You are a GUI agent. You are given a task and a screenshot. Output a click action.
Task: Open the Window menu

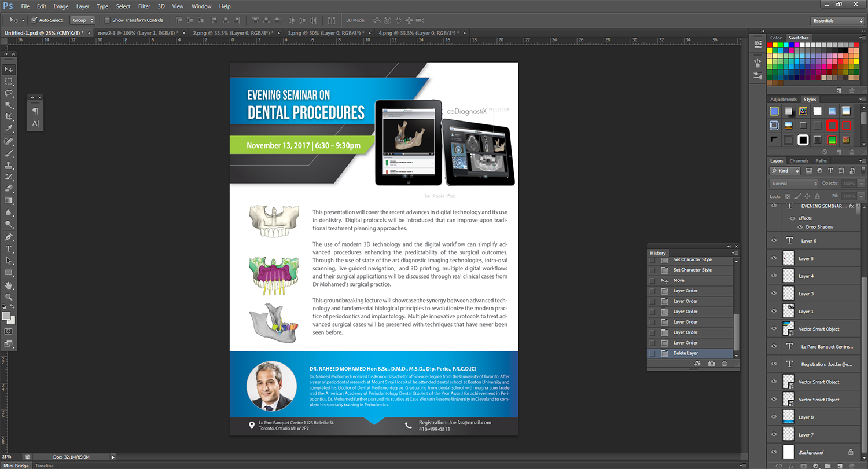[201, 6]
